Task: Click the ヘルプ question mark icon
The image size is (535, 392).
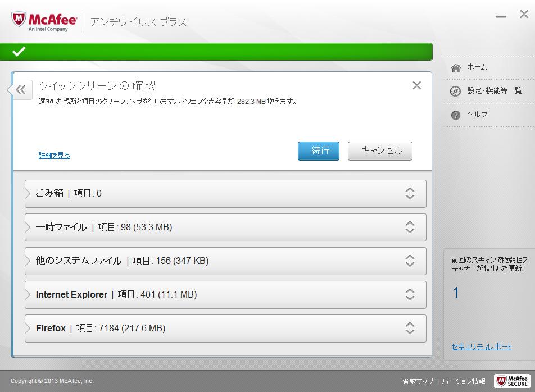Action: (456, 115)
